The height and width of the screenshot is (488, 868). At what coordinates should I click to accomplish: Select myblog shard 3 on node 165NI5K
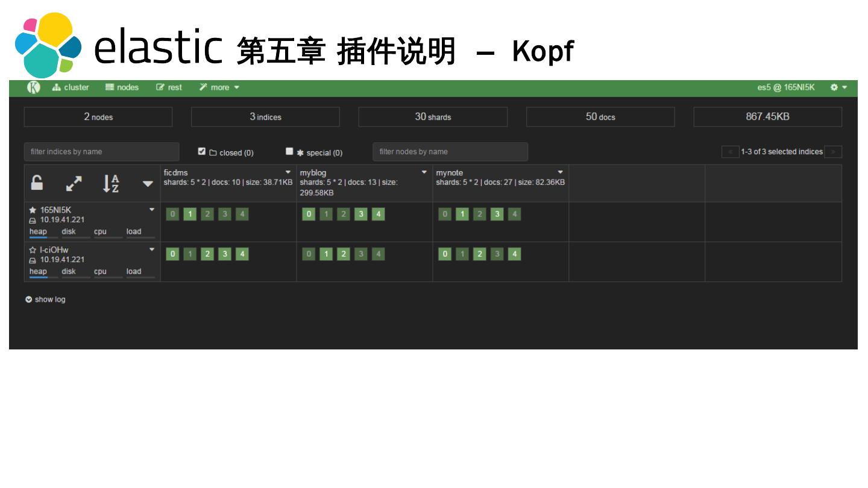coord(361,214)
